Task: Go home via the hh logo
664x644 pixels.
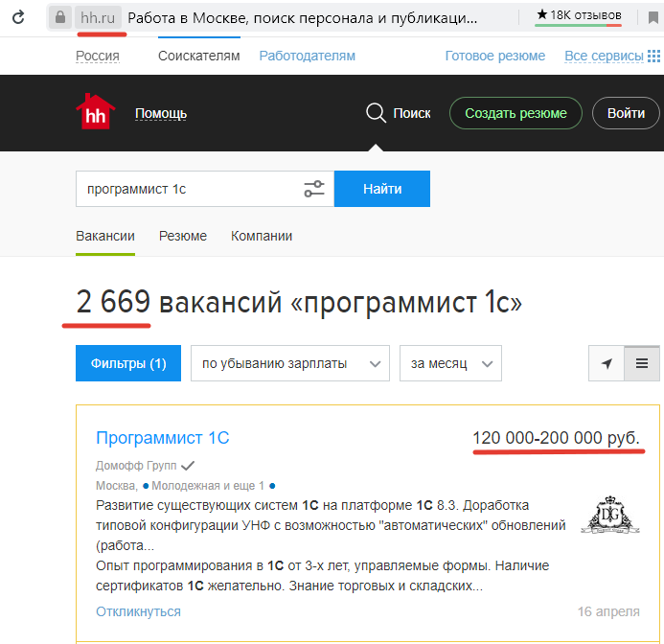Action: pyautogui.click(x=95, y=111)
